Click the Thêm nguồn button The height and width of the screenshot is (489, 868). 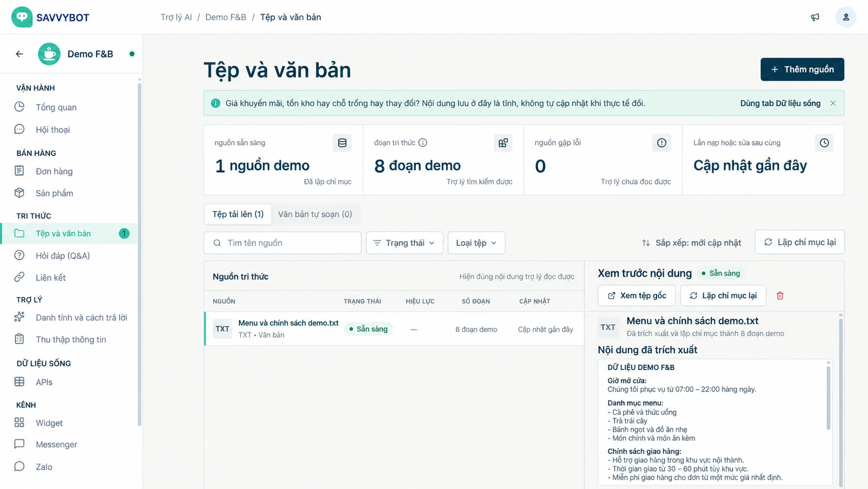pos(802,69)
